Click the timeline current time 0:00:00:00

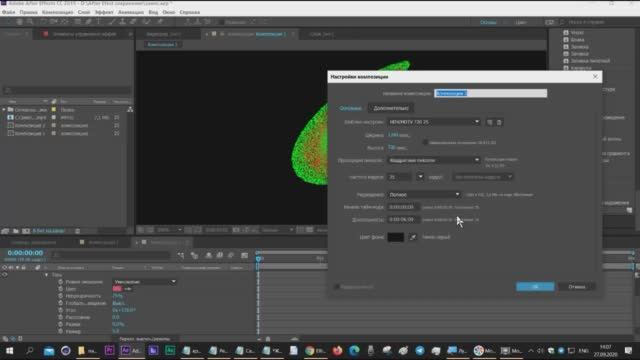pos(25,253)
